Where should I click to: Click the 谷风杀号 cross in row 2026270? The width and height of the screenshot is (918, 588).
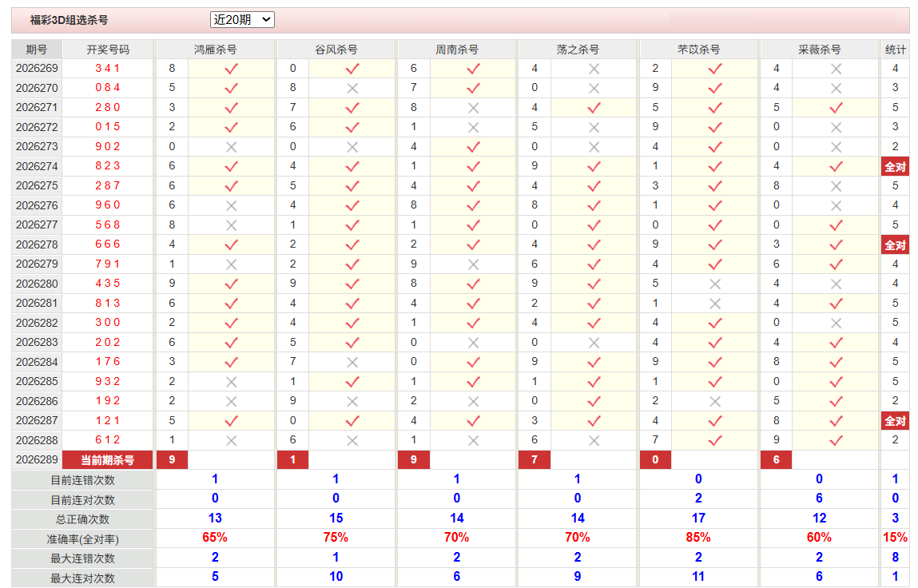352,89
